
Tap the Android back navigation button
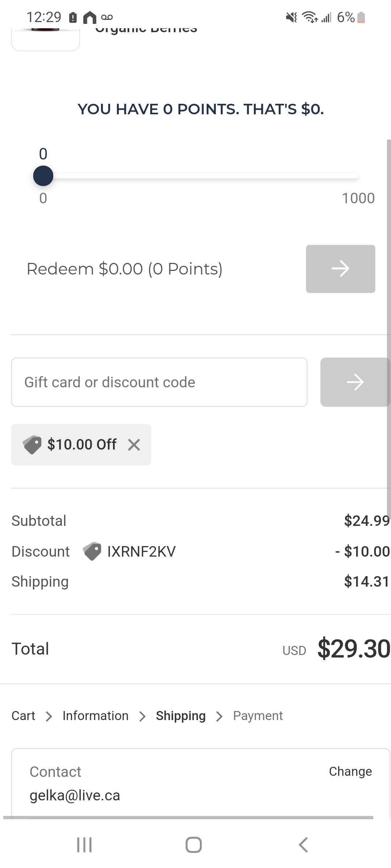coord(303,845)
